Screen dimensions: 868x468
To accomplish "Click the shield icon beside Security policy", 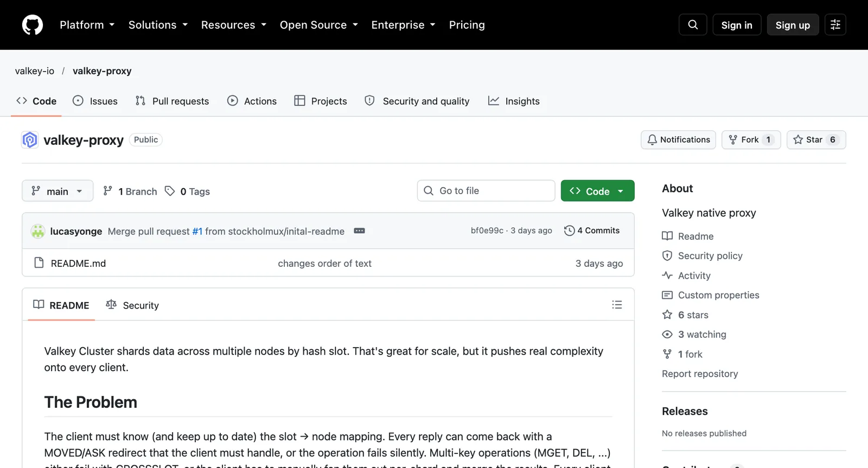I will click(667, 255).
